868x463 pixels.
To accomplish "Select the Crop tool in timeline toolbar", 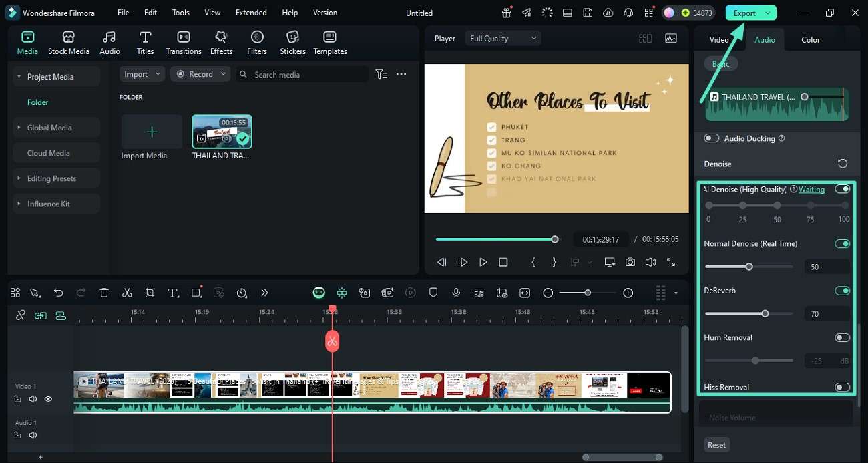I will coord(150,293).
